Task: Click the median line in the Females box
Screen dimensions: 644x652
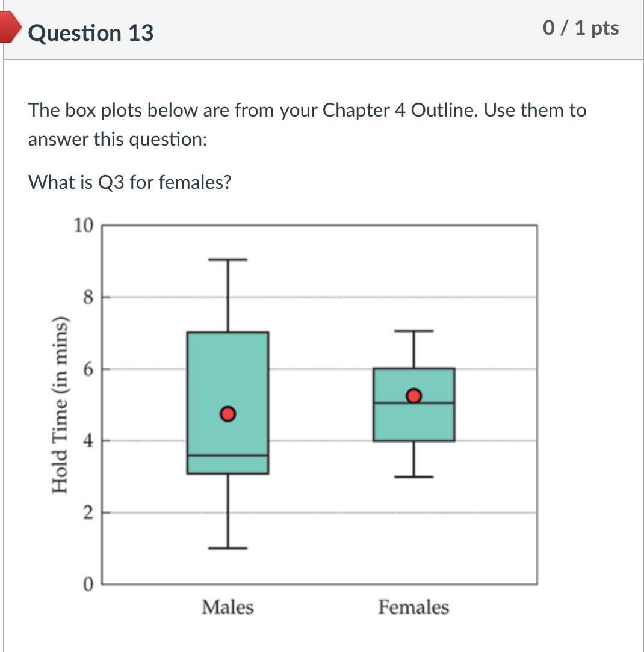Action: (414, 402)
